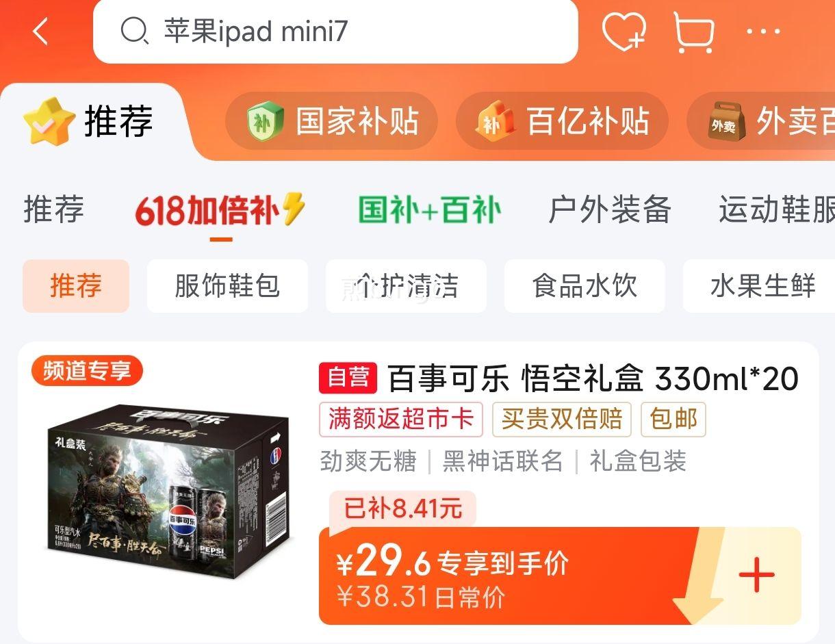The width and height of the screenshot is (835, 644).
Task: Add Pepsi gift box with plus button
Action: pyautogui.click(x=756, y=575)
